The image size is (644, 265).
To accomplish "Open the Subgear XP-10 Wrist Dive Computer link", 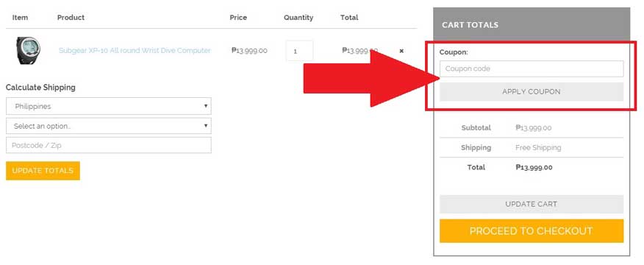I will tap(135, 51).
